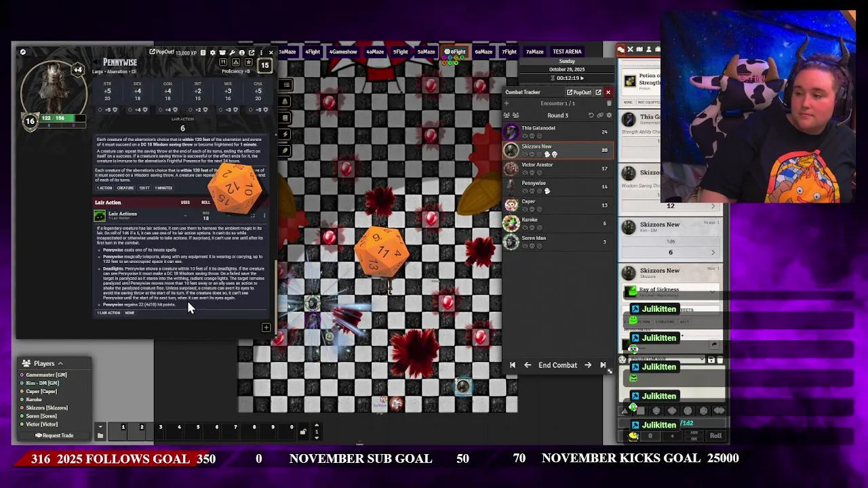This screenshot has height=488, width=868.
Task: Toggle CHA saving throw proficiency circle
Action: (251, 110)
